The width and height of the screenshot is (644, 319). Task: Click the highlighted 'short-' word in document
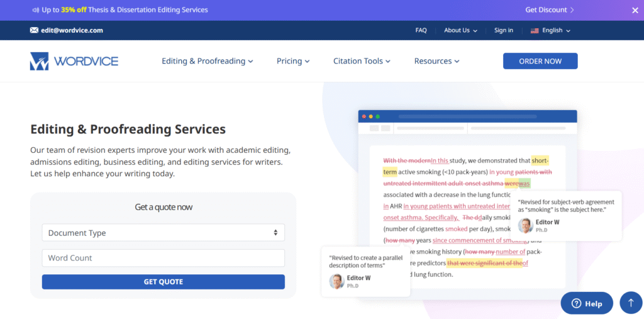coord(540,160)
